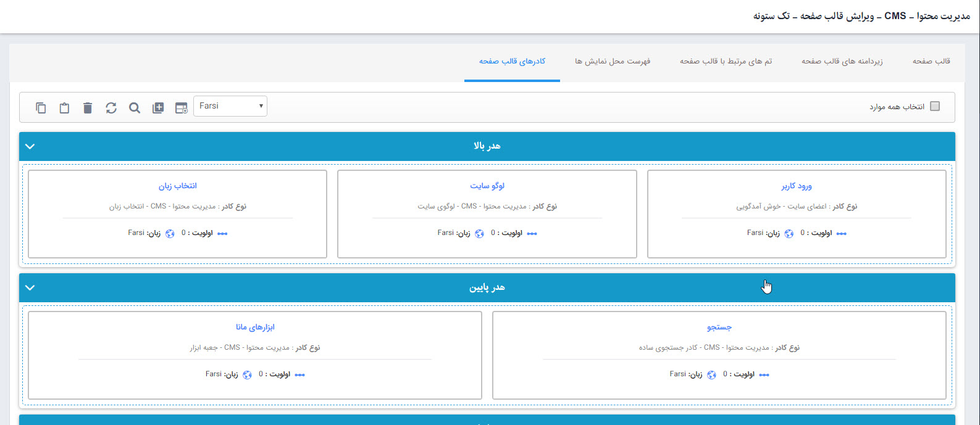Switch to the قالب صفحه tab
This screenshot has width=980, height=425.
pyautogui.click(x=931, y=61)
